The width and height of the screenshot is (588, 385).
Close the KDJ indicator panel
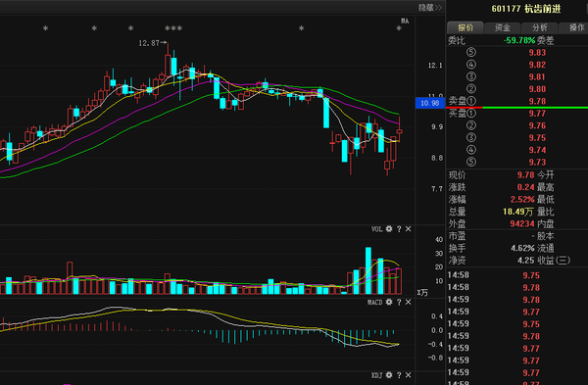[409, 375]
